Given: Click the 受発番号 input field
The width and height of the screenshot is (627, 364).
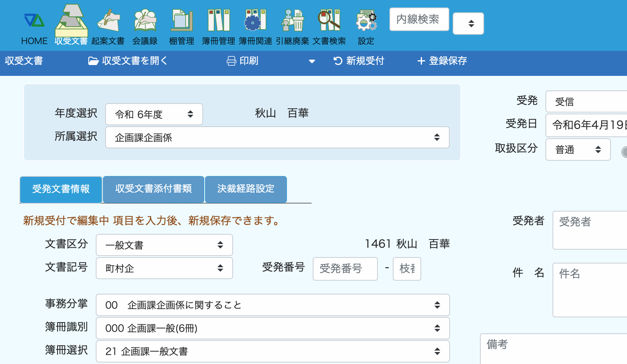Looking at the screenshot, I should point(345,269).
